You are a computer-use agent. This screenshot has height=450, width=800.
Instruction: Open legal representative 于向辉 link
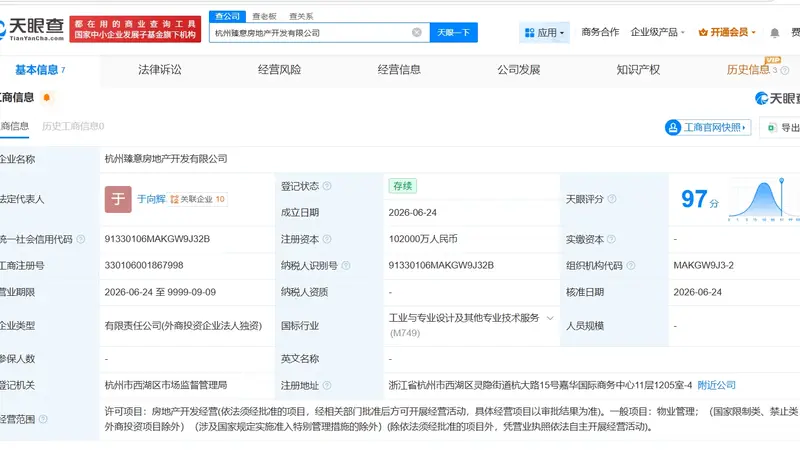151,199
